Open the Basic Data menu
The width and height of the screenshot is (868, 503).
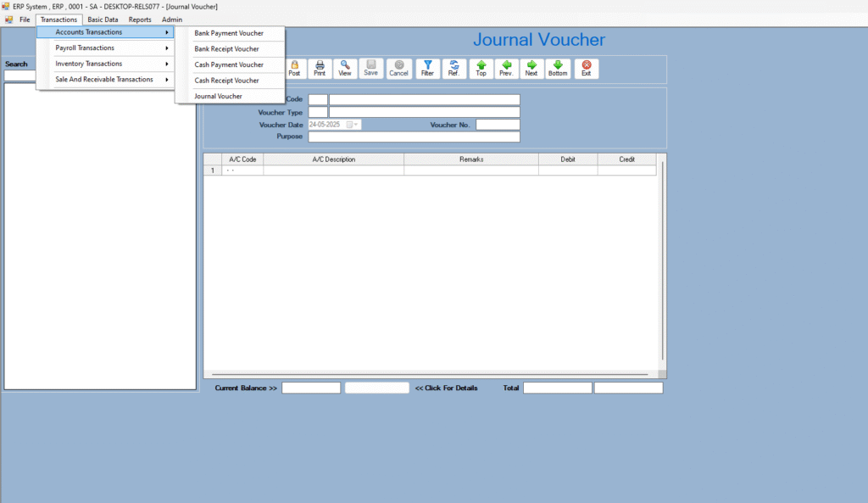(103, 20)
